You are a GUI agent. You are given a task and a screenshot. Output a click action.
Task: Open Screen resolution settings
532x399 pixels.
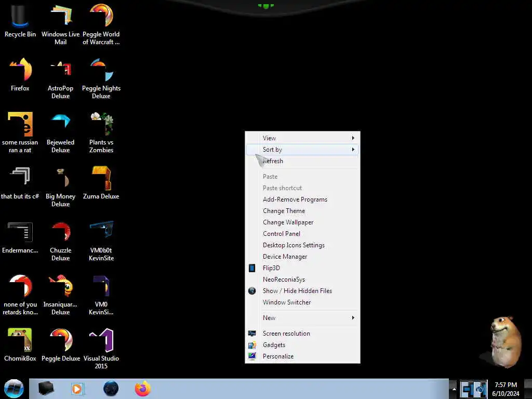click(302, 334)
